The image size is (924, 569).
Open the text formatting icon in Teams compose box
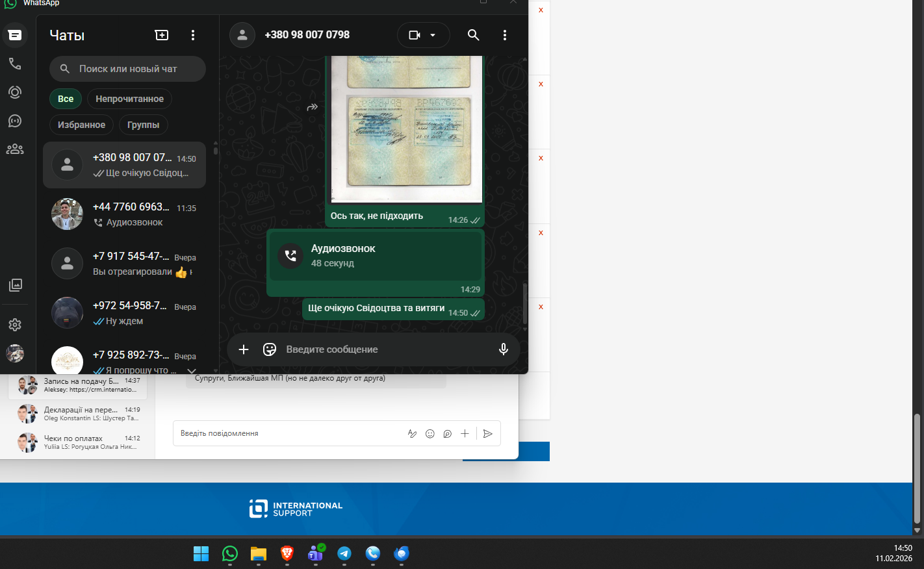click(x=412, y=434)
